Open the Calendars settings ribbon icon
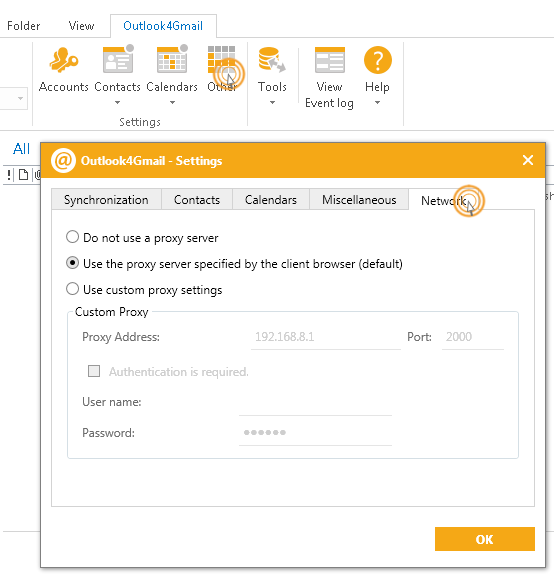The width and height of the screenshot is (554, 580). pyautogui.click(x=172, y=59)
